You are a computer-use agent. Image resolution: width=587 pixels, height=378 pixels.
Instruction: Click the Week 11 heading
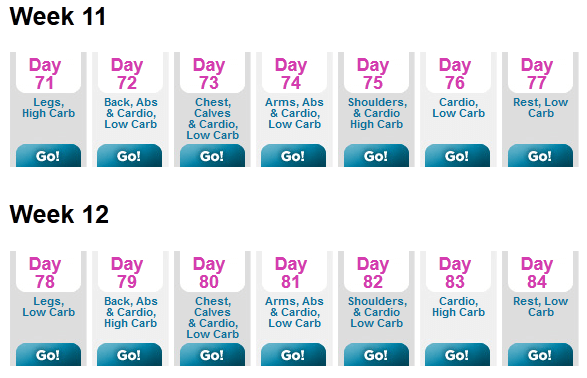pyautogui.click(x=58, y=17)
